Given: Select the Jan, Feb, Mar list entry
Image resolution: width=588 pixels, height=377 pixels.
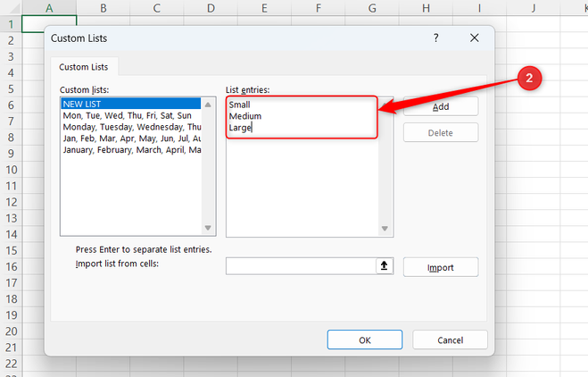Looking at the screenshot, I should 131,138.
